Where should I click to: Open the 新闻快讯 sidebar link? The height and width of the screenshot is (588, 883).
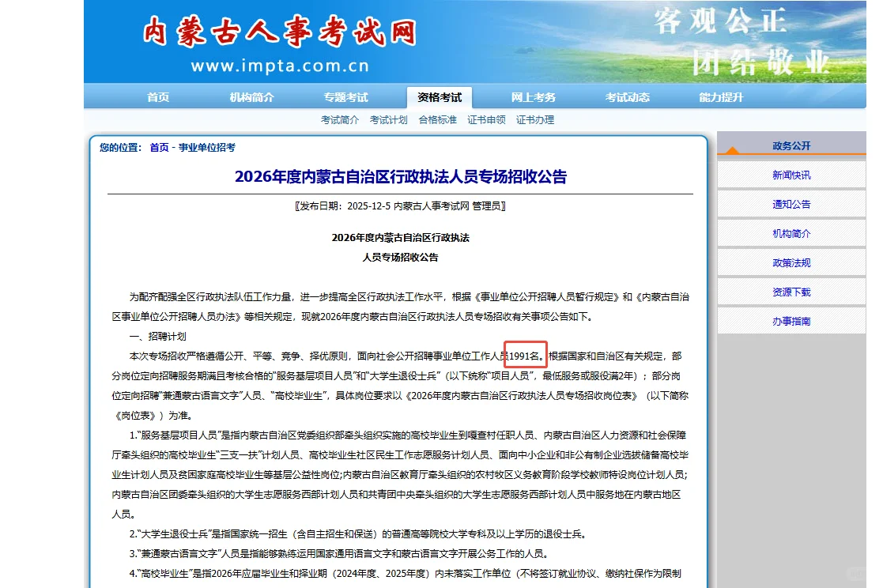791,175
